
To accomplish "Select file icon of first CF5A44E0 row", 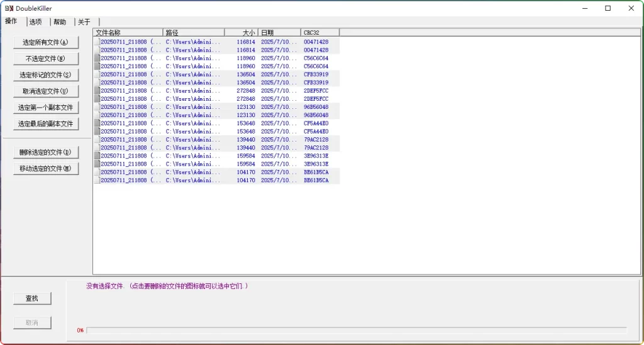I will coord(97,123).
